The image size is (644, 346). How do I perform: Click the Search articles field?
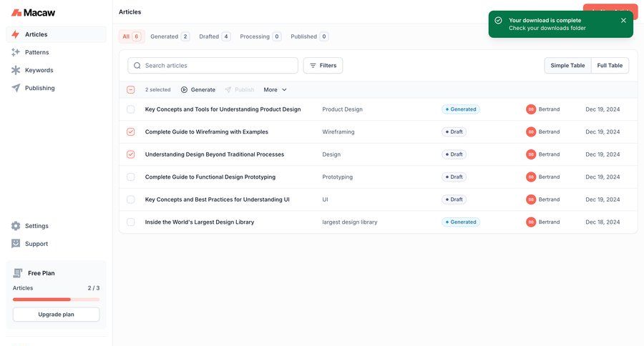pos(213,66)
